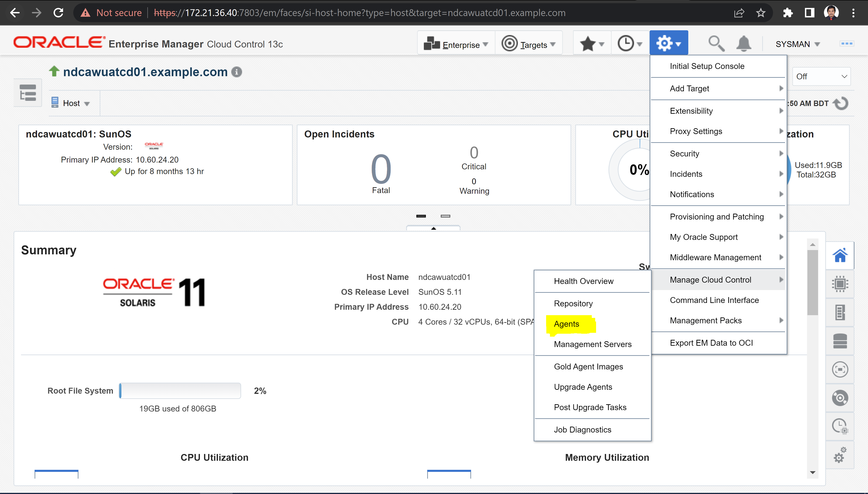Click the accessibility dots icon near SYSMAN
868x494 pixels.
pos(847,44)
